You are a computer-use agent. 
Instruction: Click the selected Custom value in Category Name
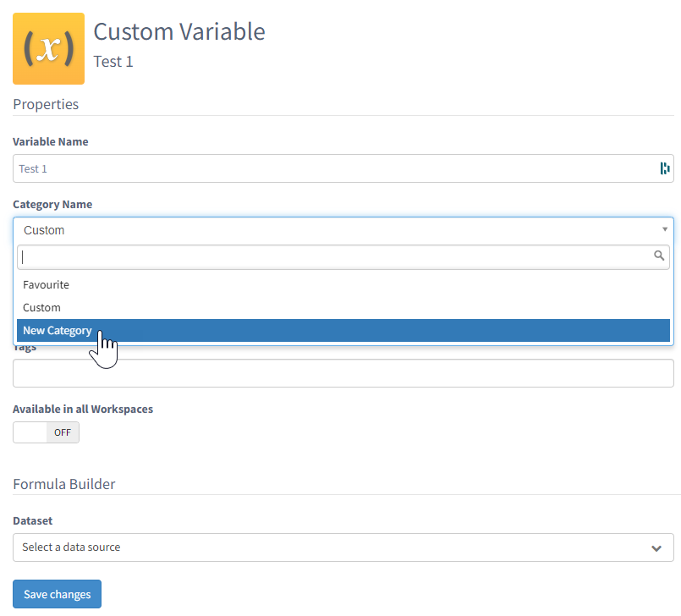[x=44, y=230]
